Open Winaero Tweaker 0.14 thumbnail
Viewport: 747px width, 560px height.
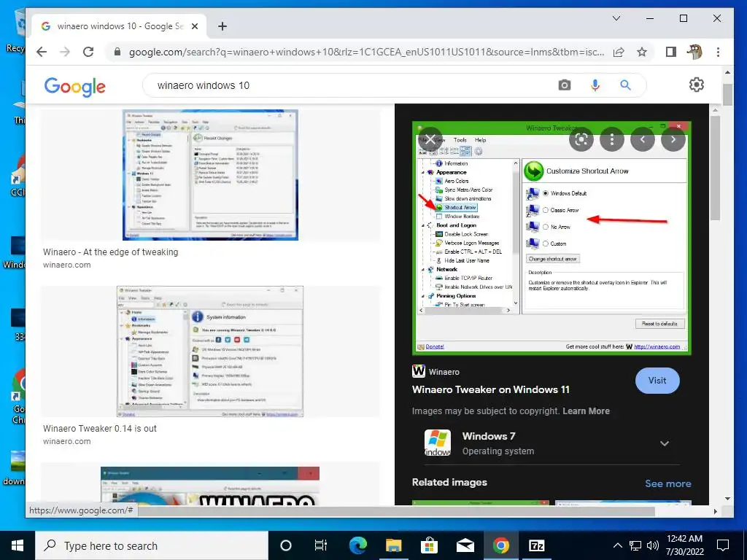click(x=210, y=351)
